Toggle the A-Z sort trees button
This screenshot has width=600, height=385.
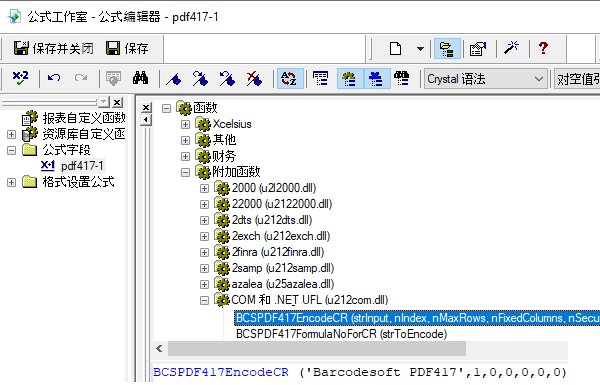(290, 78)
